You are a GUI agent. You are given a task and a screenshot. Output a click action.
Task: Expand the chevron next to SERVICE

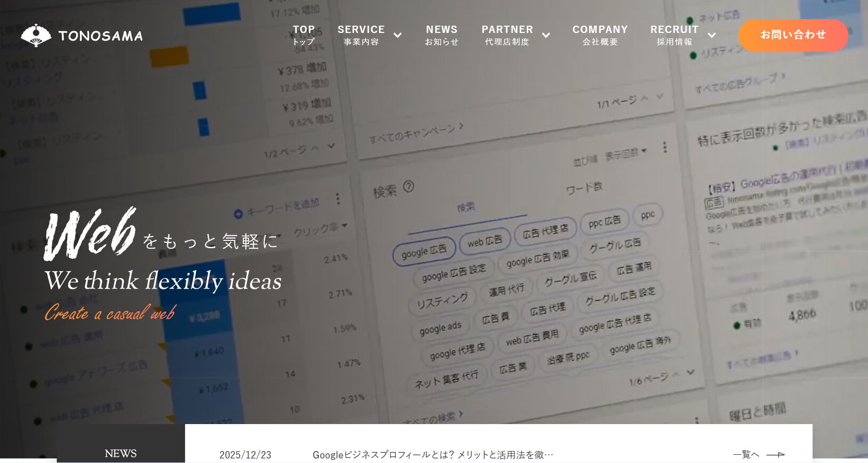[x=398, y=35]
